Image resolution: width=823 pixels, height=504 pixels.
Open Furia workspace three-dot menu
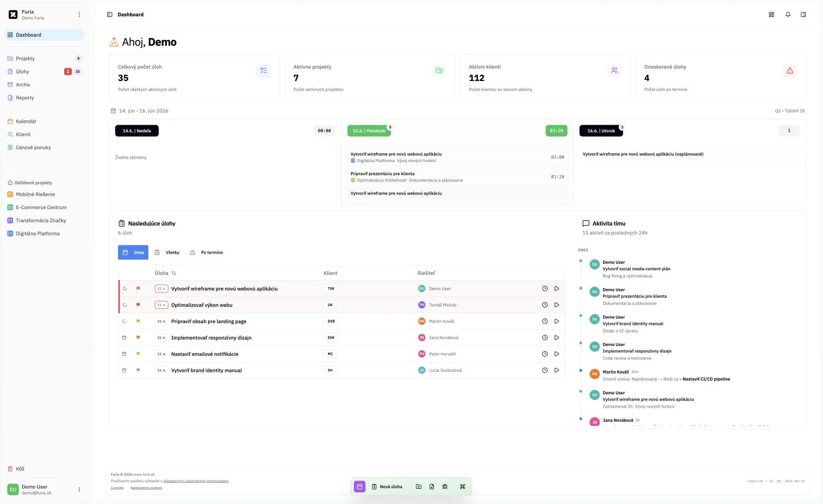coord(79,15)
